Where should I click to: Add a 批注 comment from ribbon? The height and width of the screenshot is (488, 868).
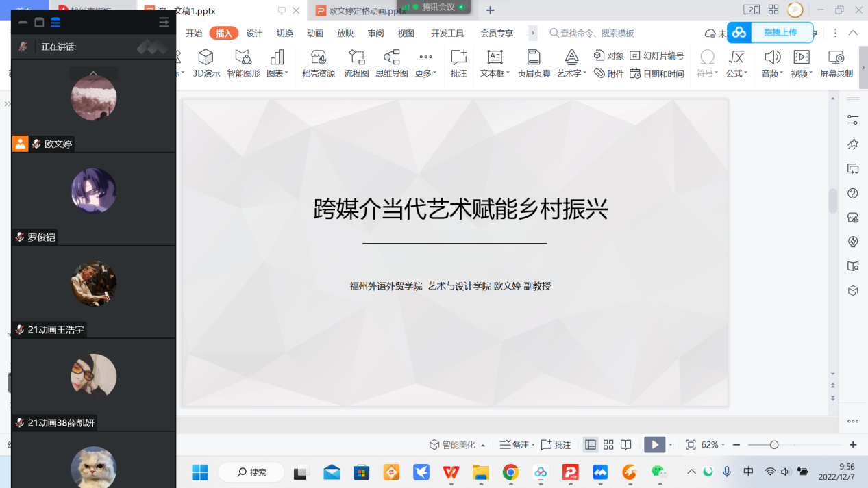[458, 64]
